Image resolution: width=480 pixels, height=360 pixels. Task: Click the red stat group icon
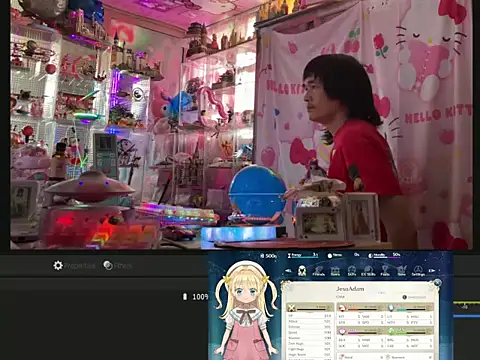pos(342,308)
